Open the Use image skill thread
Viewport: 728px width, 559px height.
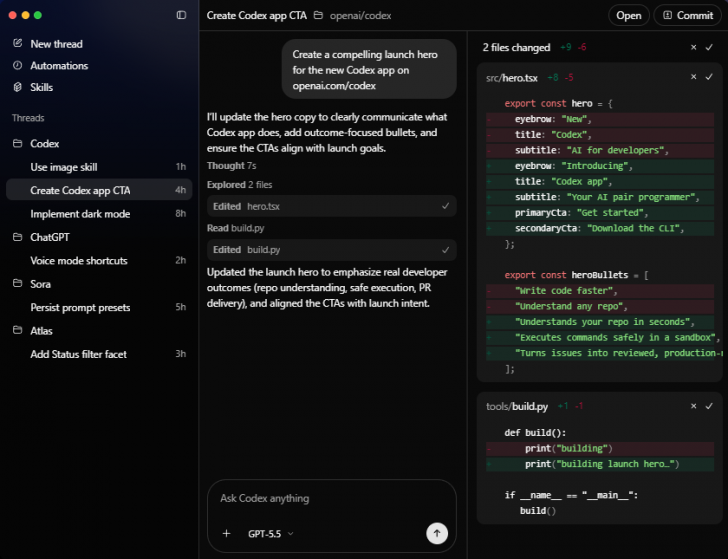coord(99,167)
